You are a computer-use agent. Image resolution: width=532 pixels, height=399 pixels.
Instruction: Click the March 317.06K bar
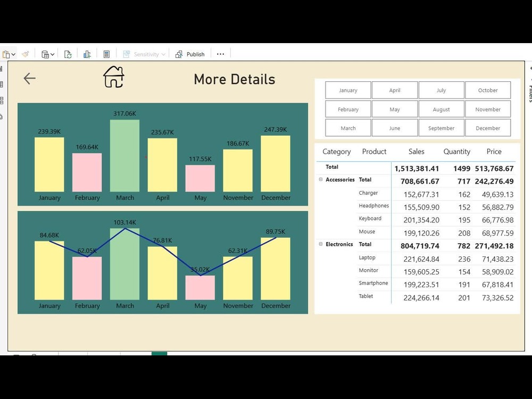coord(124,156)
